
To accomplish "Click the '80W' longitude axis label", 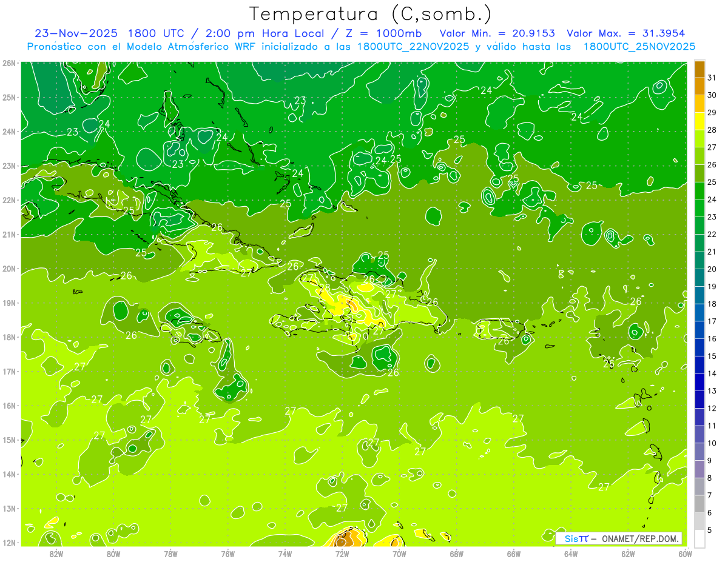I will [113, 554].
